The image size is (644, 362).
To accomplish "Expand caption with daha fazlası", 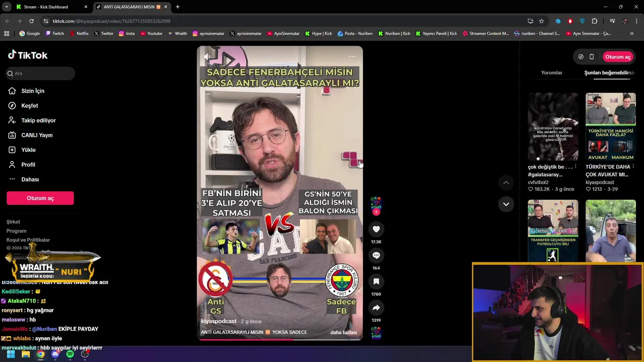I will tap(343, 332).
